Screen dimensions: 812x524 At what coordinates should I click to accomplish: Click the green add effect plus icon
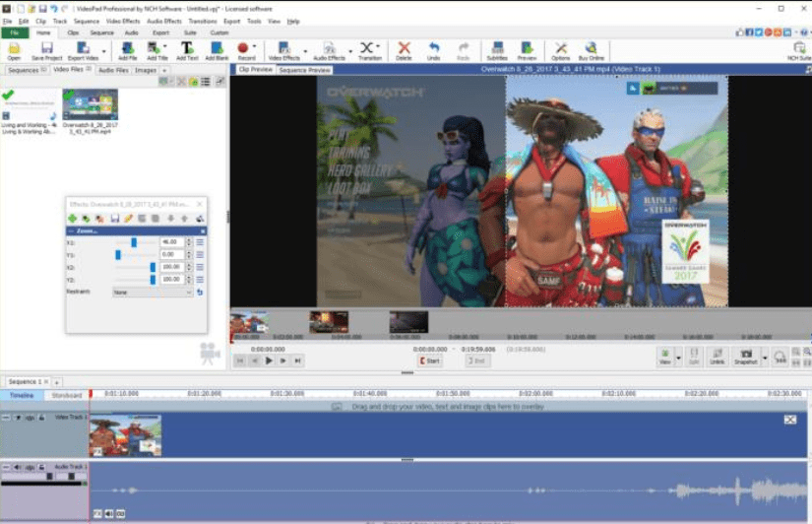pyautogui.click(x=72, y=218)
